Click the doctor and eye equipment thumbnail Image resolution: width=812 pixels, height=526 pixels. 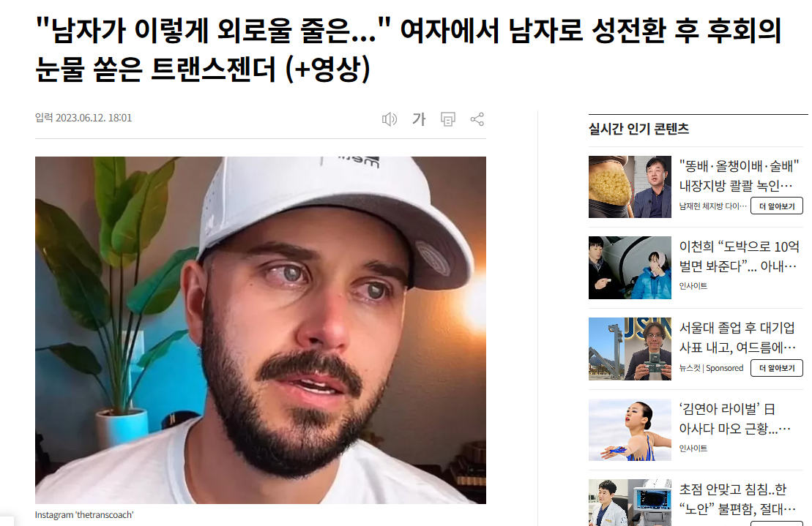pos(630,503)
